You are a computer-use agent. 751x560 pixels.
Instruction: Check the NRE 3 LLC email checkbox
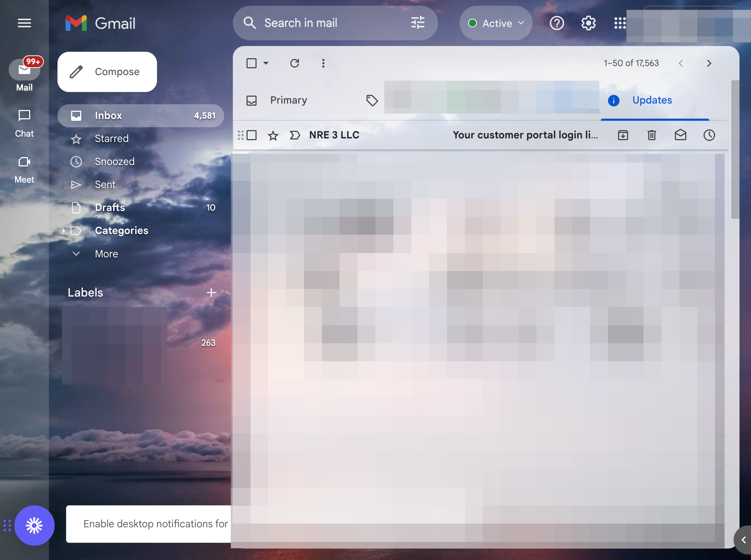pos(252,135)
